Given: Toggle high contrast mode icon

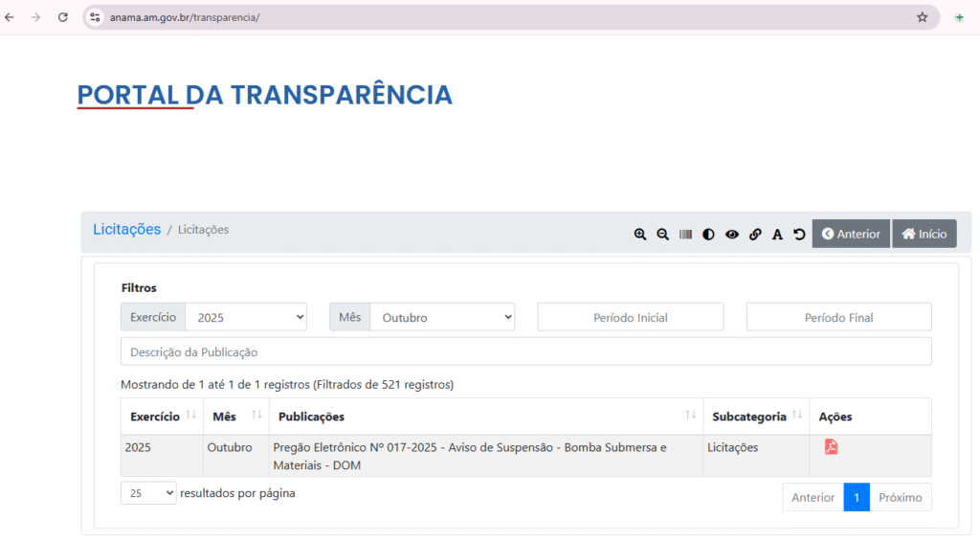Looking at the screenshot, I should [x=708, y=235].
